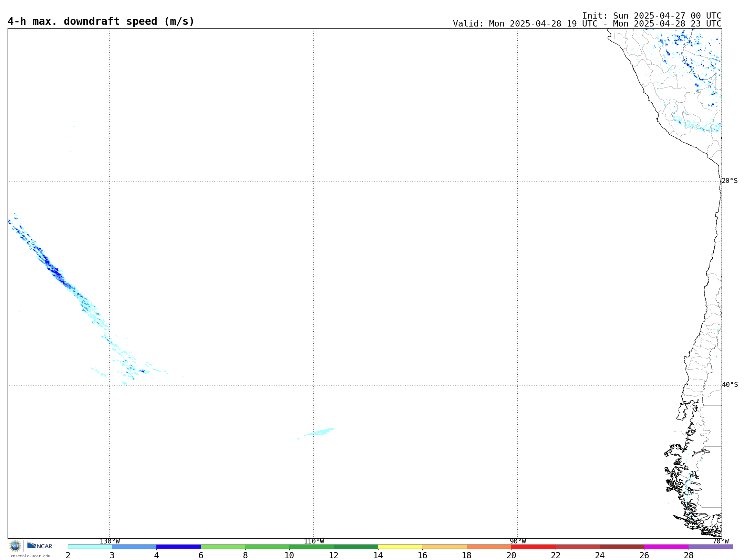Click the NSF logo
The width and height of the screenshot is (744, 560).
(15, 546)
